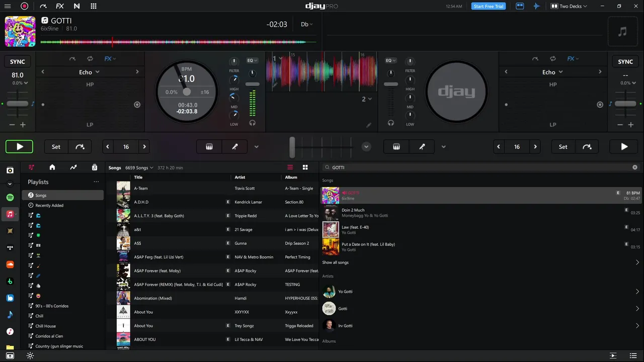Expand the crossfader options chevron
The height and width of the screenshot is (362, 644).
366,147
